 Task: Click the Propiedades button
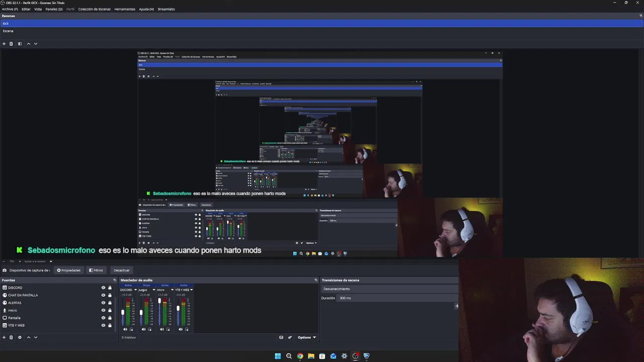pos(69,270)
